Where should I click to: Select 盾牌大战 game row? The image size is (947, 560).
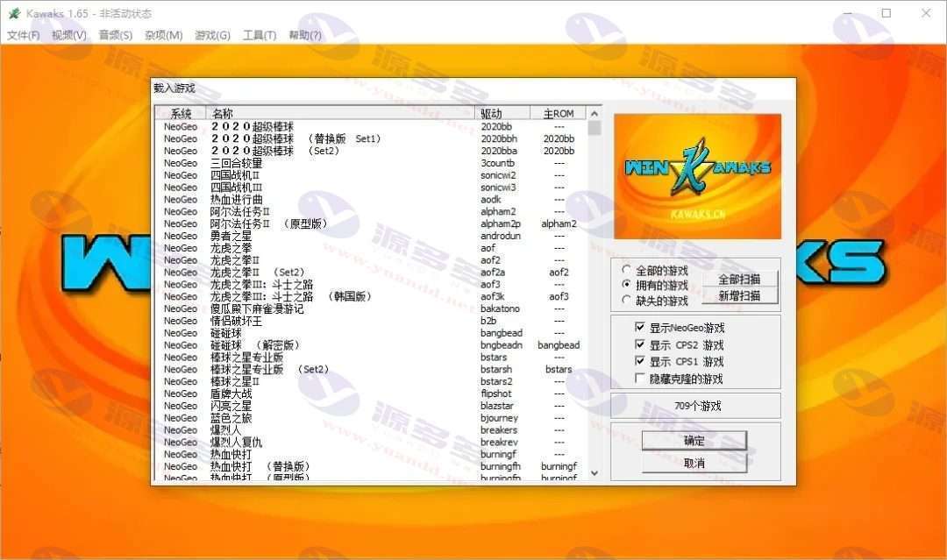(370, 393)
